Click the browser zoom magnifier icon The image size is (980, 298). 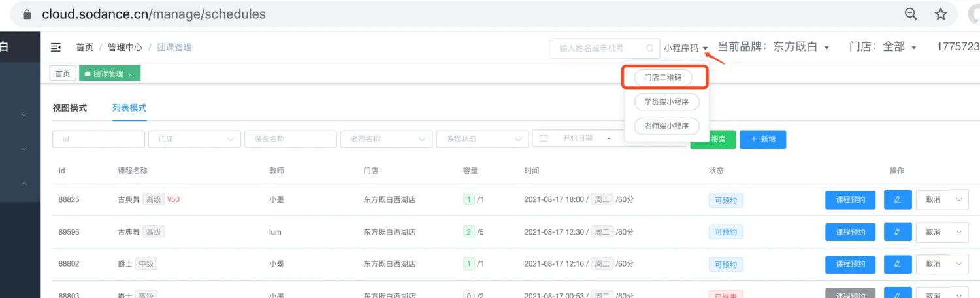pos(910,14)
